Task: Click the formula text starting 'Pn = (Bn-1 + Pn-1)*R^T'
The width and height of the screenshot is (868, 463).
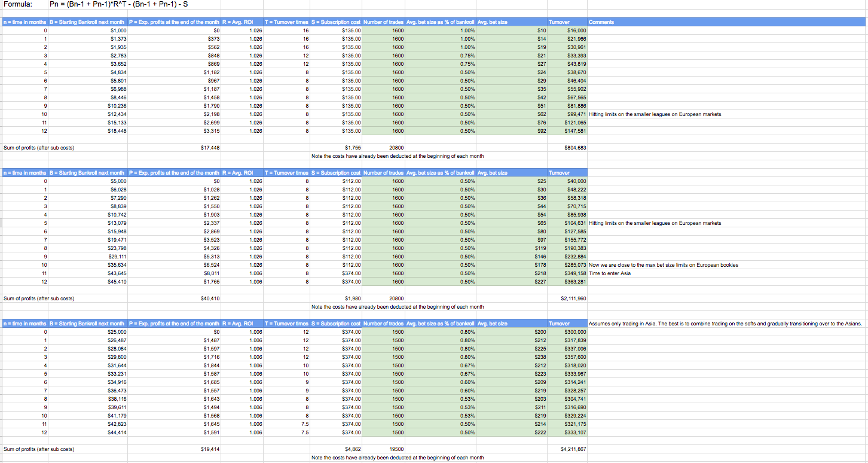Action: (x=120, y=5)
